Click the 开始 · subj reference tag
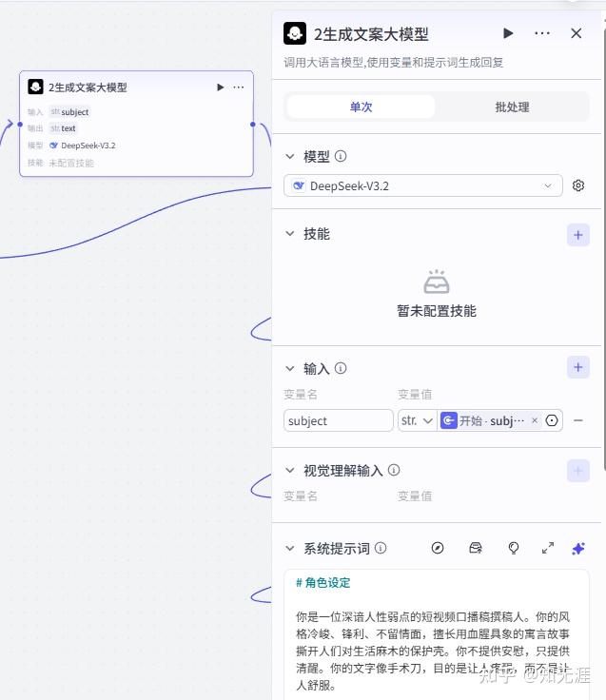This screenshot has height=700, width=606. click(490, 420)
